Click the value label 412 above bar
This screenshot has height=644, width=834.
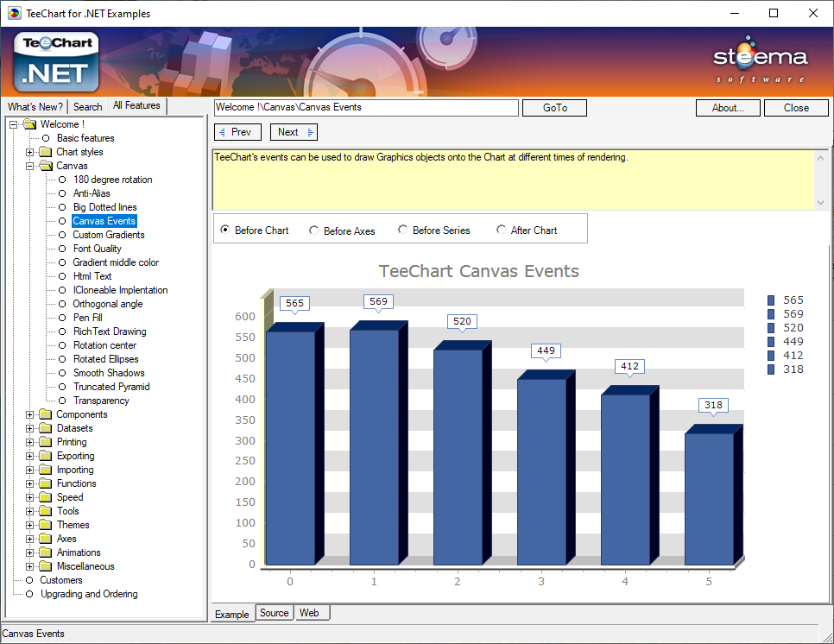coord(629,366)
